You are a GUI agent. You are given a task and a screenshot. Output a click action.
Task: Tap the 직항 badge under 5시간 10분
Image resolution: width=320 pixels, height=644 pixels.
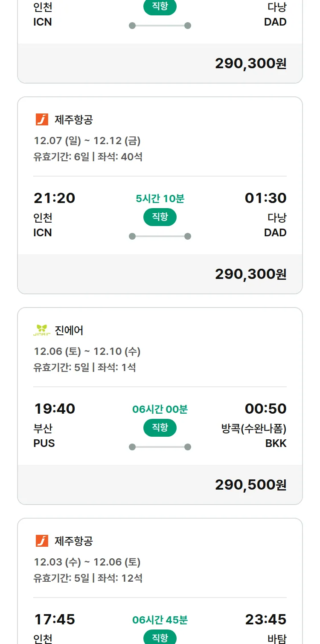coord(160,217)
